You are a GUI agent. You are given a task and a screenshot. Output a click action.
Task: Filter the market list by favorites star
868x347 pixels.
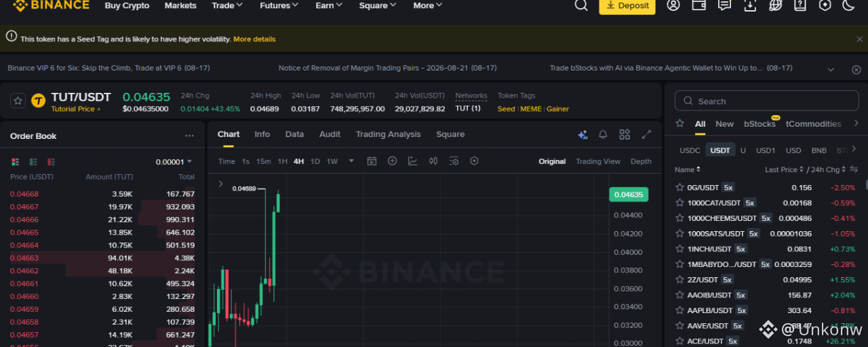click(680, 124)
